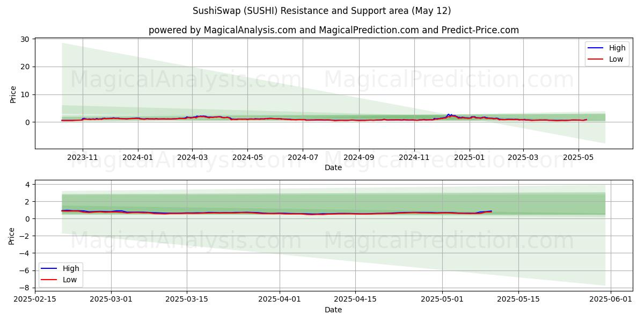
Task: Click the '2024-03' date tick label
Action: pos(192,158)
